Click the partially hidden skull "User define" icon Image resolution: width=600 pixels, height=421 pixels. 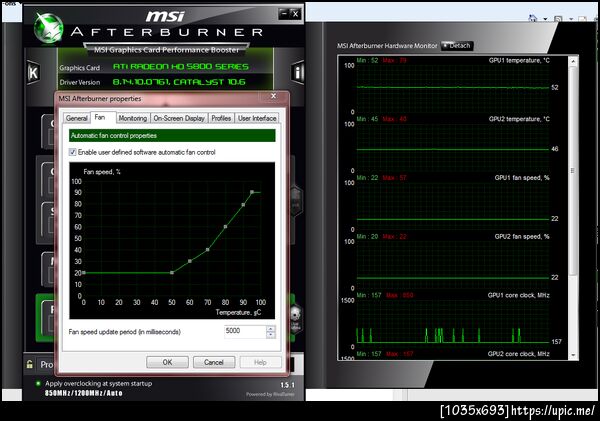[x=295, y=318]
